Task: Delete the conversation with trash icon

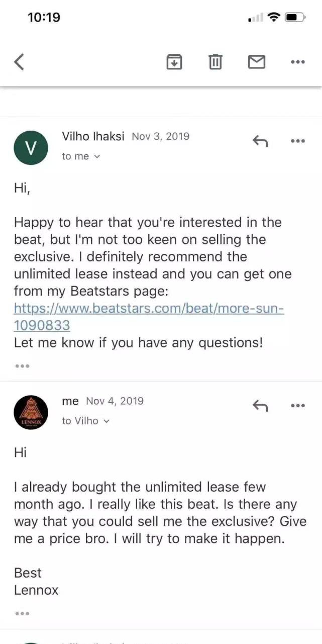Action: (216, 62)
